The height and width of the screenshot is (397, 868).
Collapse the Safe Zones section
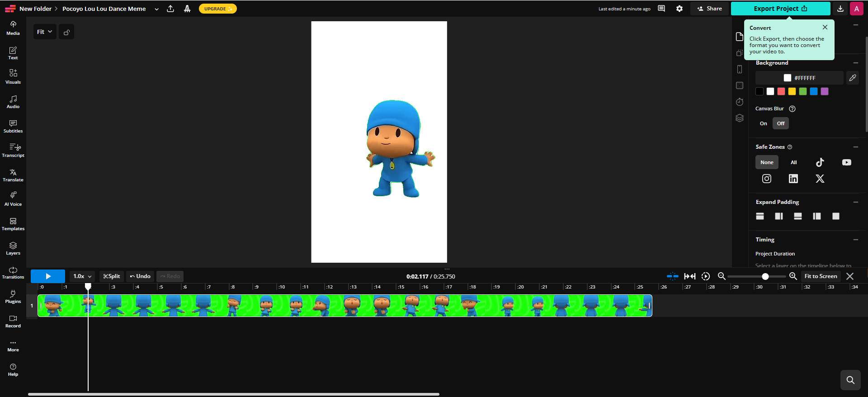[855, 147]
